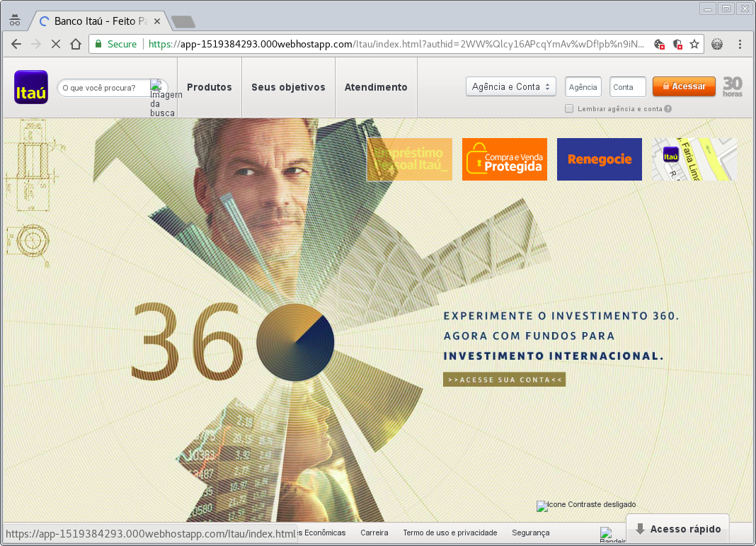Open the Carreira footer link
Screen dimensions: 756x546
(x=374, y=533)
